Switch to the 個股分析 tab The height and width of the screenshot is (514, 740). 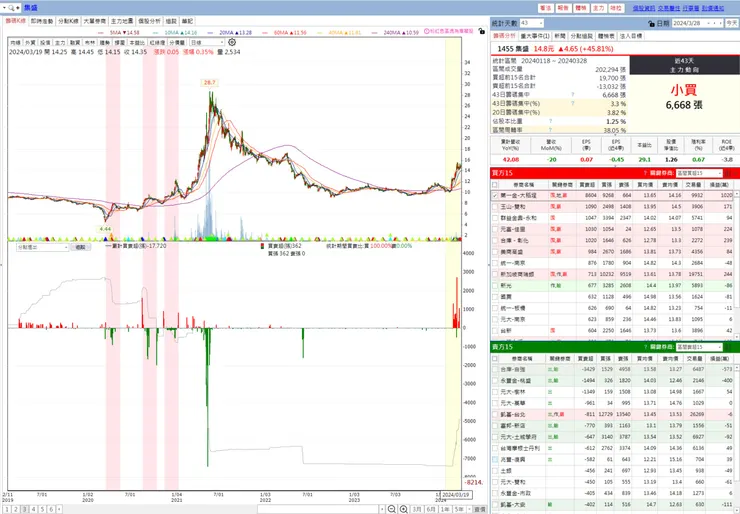[x=149, y=21]
